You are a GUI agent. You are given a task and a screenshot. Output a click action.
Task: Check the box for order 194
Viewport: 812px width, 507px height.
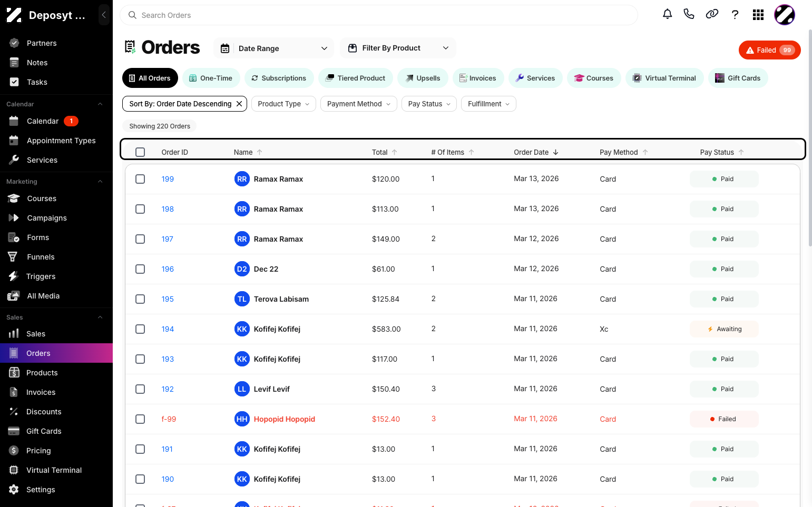(x=140, y=329)
